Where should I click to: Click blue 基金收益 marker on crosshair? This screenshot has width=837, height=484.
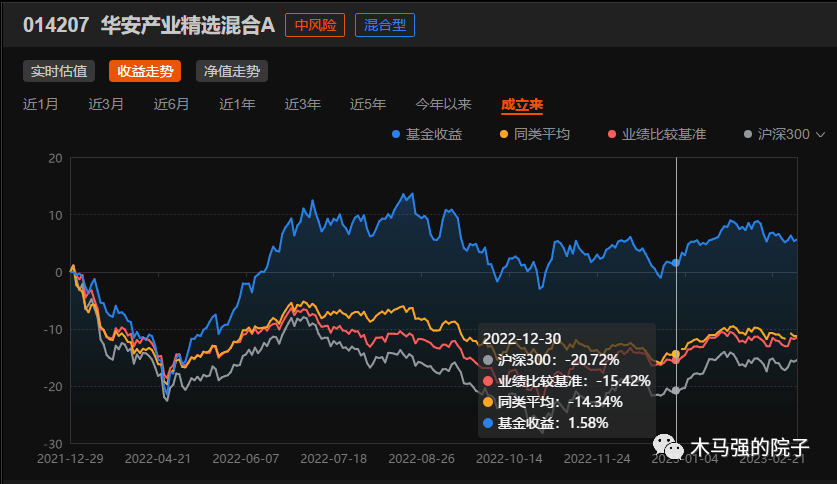pyautogui.click(x=676, y=263)
